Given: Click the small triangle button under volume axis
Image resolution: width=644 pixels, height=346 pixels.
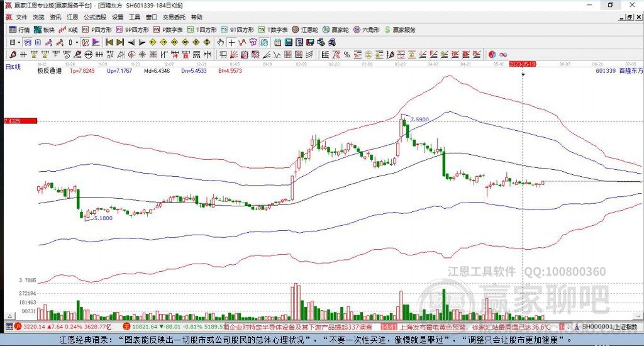Looking at the screenshot, I should [10, 316].
